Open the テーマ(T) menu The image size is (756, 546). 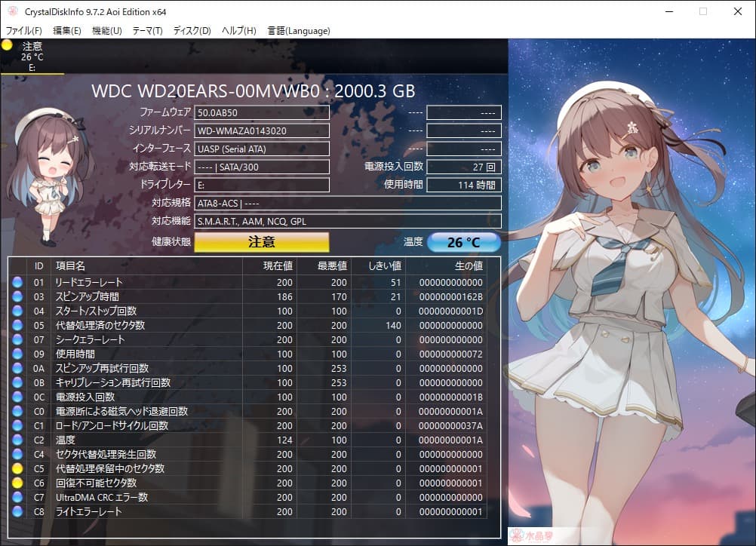147,30
